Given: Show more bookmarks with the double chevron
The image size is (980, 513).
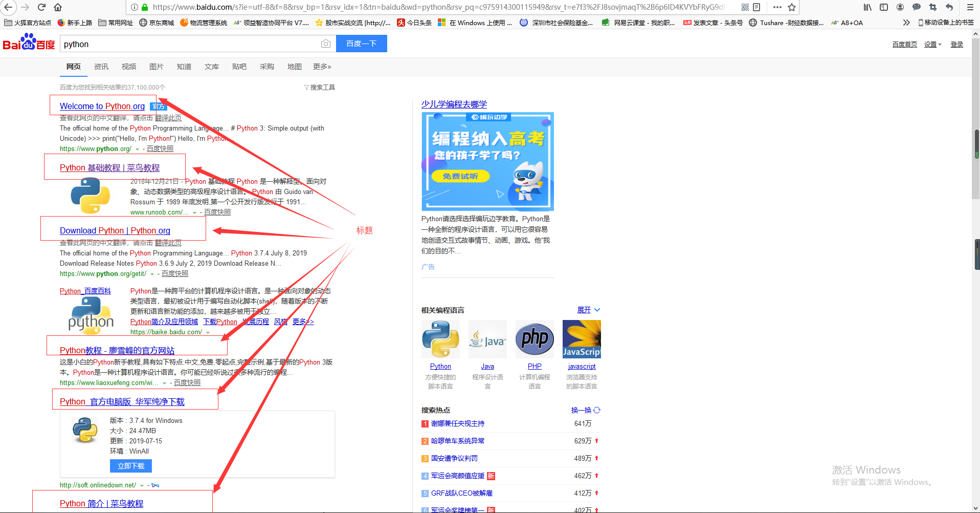Looking at the screenshot, I should pos(906,23).
